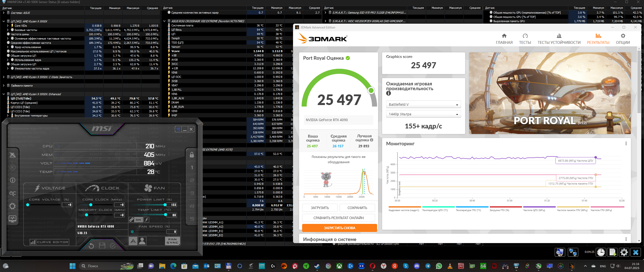
Task: Click ЗАПУСТИТЬ СНОВА button
Action: (x=339, y=228)
